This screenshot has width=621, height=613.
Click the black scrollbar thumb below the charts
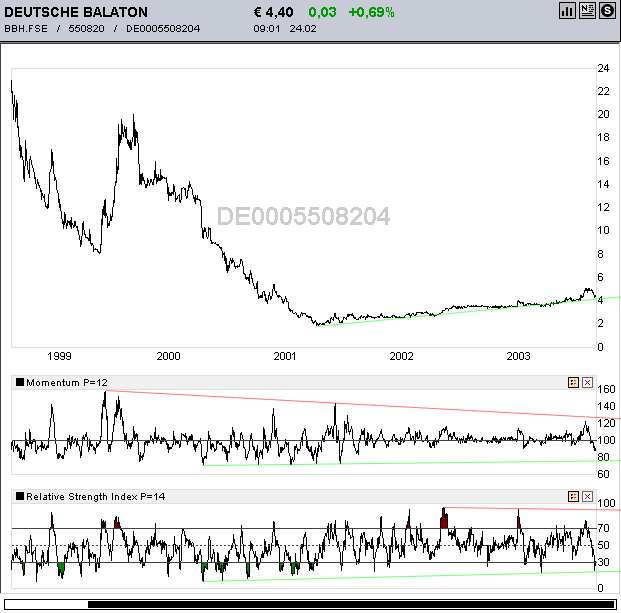click(351, 604)
